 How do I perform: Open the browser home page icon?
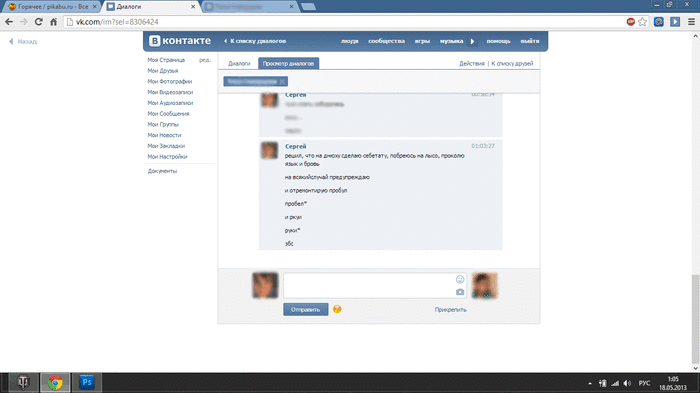click(53, 21)
